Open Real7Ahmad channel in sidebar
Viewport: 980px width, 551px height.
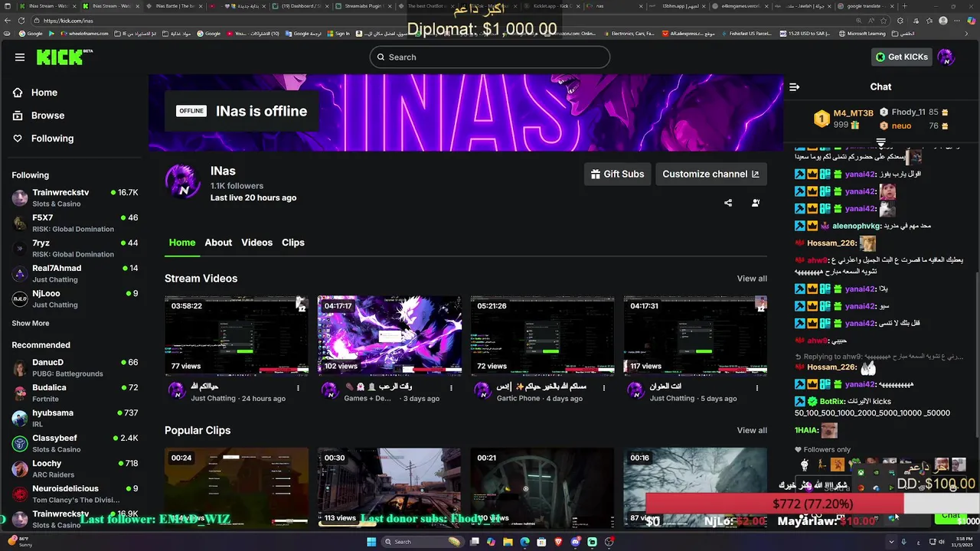click(74, 274)
